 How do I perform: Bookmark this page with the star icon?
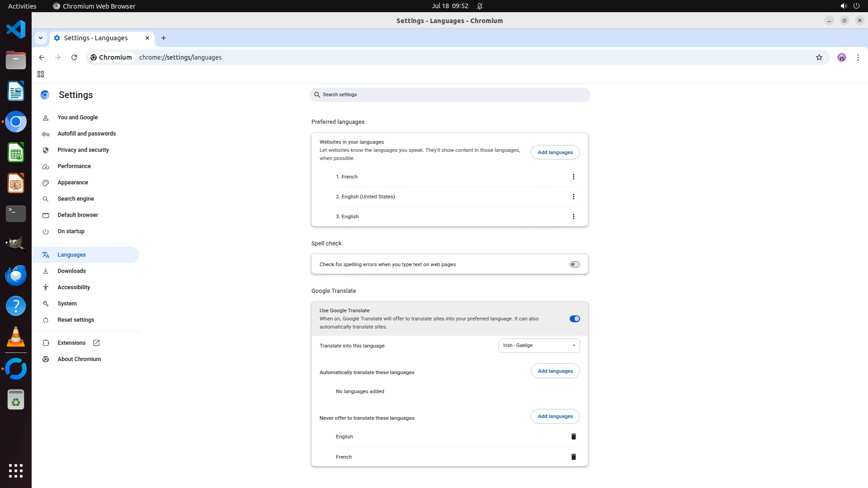point(819,57)
